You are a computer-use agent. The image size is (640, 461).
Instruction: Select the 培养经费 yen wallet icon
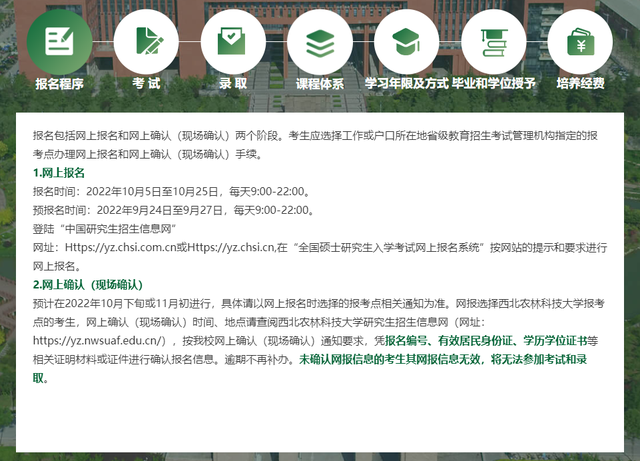tap(580, 42)
